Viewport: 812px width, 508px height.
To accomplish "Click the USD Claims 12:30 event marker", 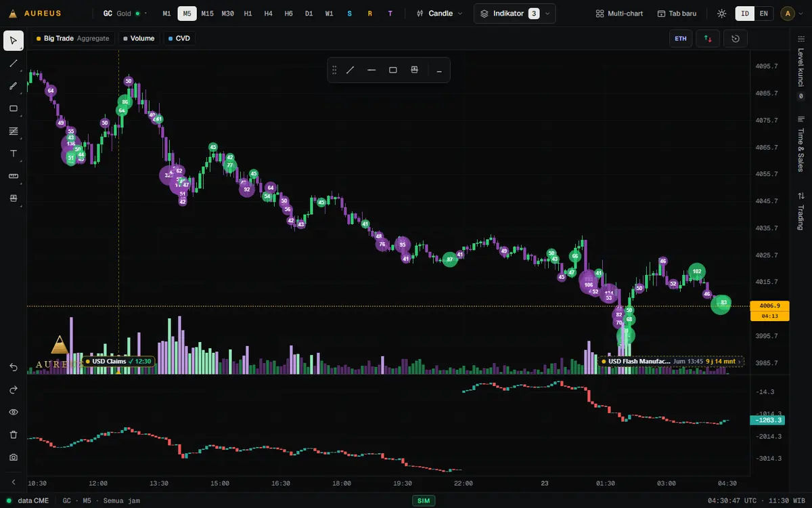I will click(119, 362).
